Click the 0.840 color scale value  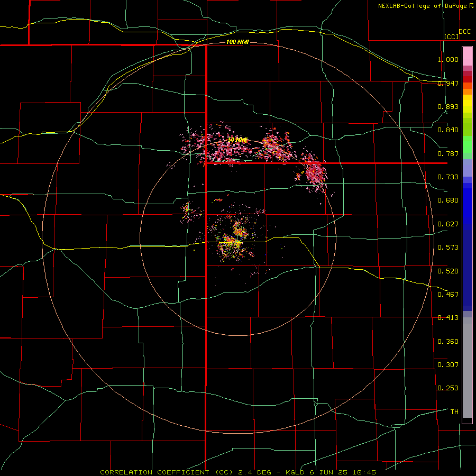[x=448, y=130]
